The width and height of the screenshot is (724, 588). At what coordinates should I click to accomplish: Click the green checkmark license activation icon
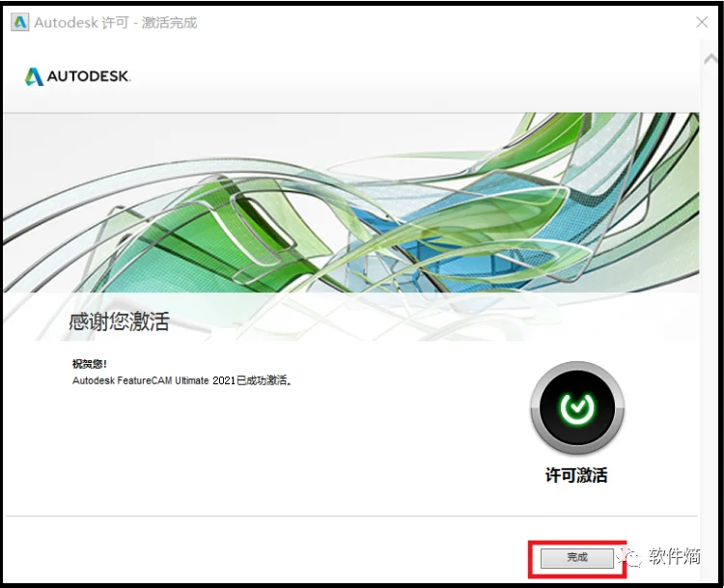[577, 408]
